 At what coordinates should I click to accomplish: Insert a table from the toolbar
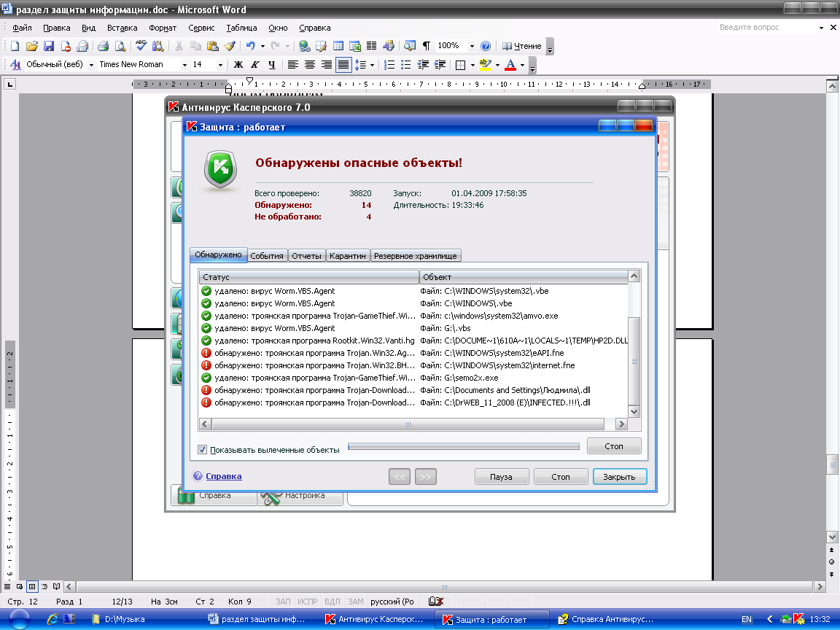coord(338,46)
